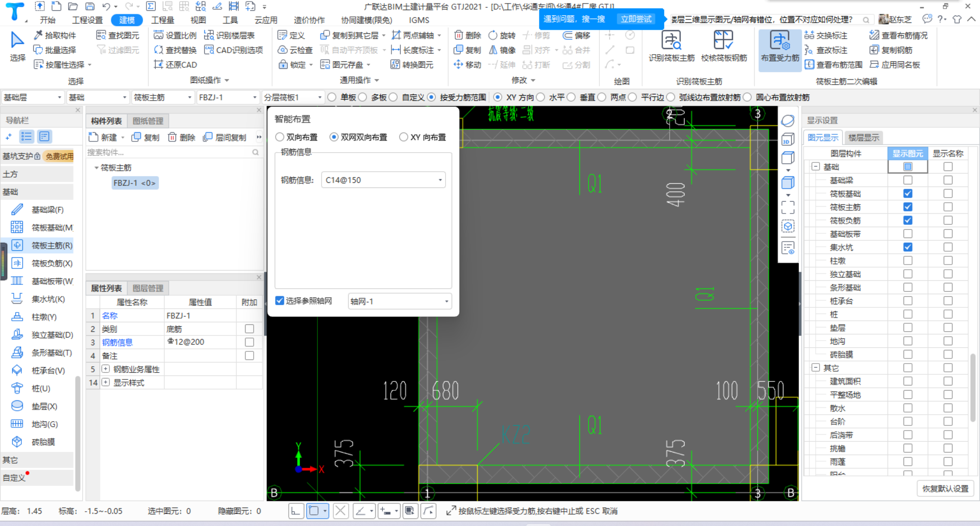This screenshot has height=526, width=980.
Task: Click 偏移 offset icon
Action: tap(568, 35)
